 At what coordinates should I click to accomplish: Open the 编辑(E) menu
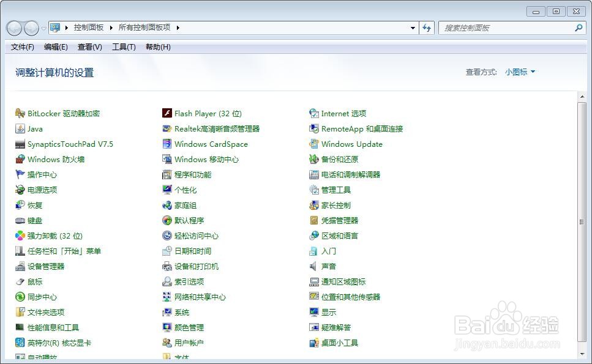pyautogui.click(x=56, y=47)
